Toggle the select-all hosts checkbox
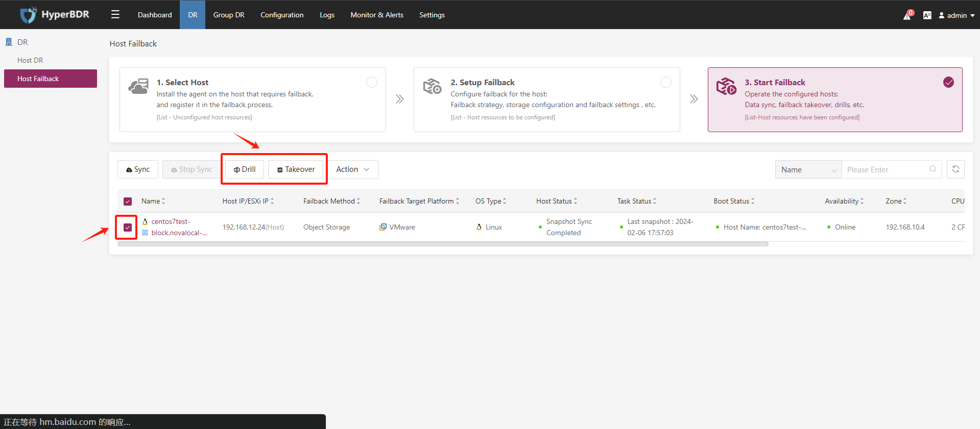The width and height of the screenshot is (980, 429). [x=128, y=201]
